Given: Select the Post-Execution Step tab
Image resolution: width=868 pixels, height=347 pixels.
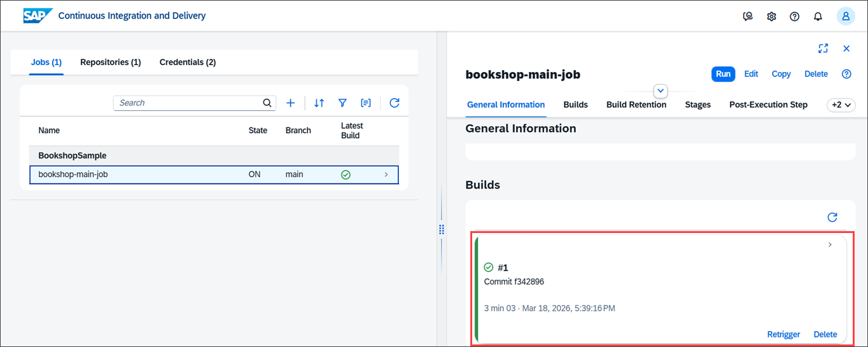Looking at the screenshot, I should click(x=768, y=104).
